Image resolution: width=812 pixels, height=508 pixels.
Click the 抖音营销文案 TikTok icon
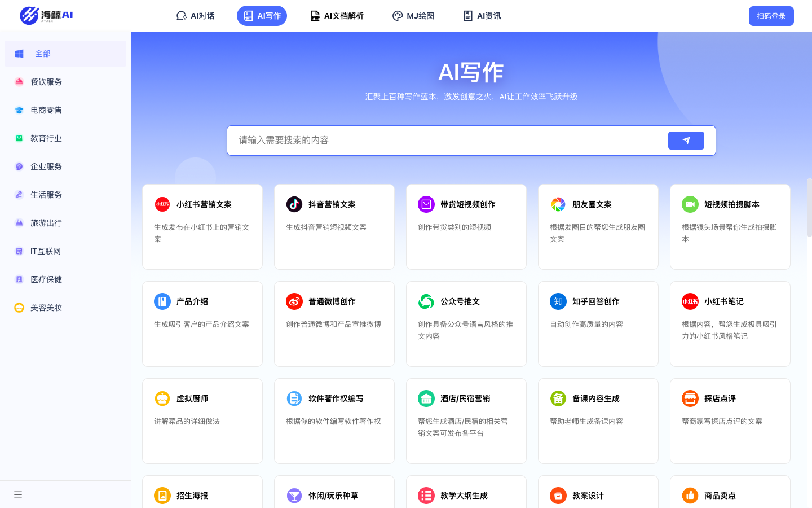coord(294,204)
